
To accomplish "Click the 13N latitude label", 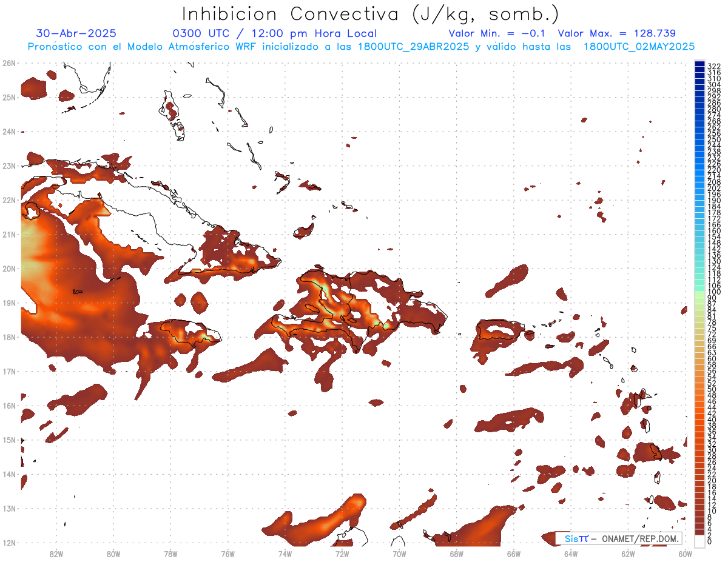I will click(9, 508).
